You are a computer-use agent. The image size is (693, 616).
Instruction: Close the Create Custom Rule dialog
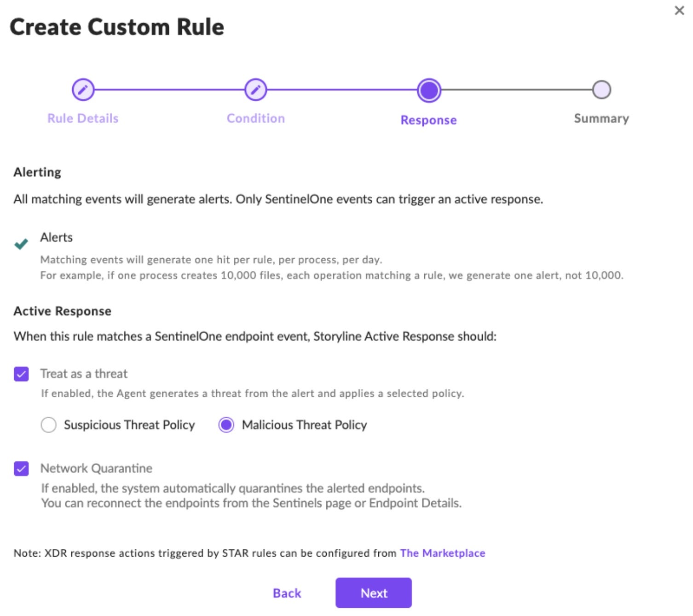679,11
